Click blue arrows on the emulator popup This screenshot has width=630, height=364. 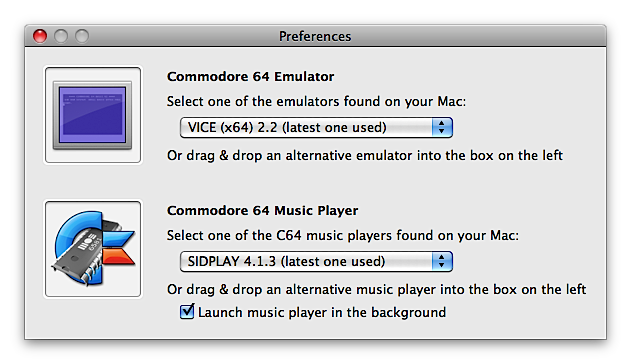click(442, 128)
